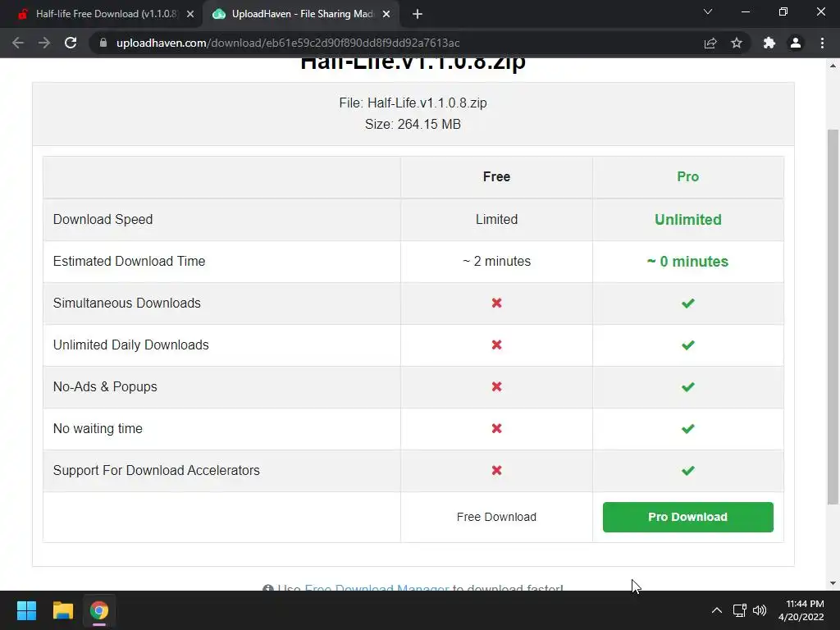Click the address bar URL
The width and height of the screenshot is (840, 630).
click(x=288, y=43)
